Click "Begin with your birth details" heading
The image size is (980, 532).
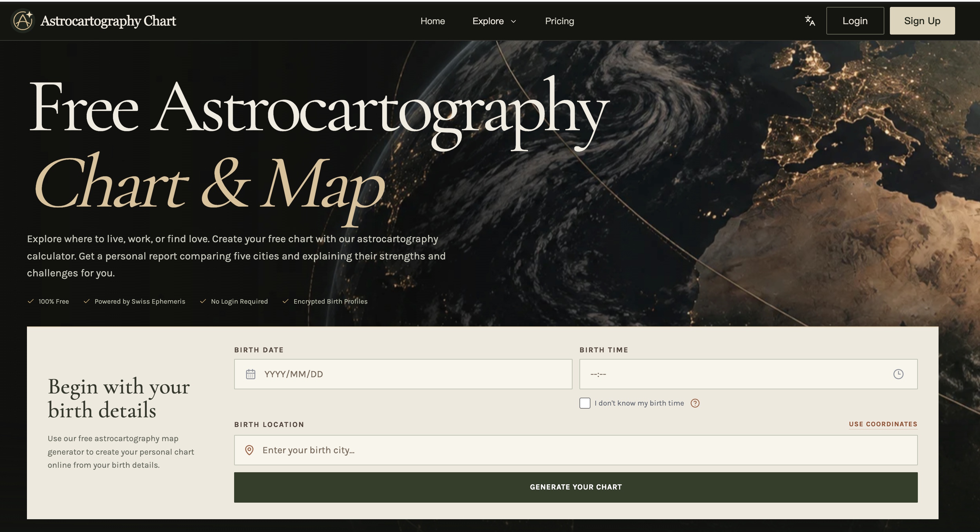[119, 398]
